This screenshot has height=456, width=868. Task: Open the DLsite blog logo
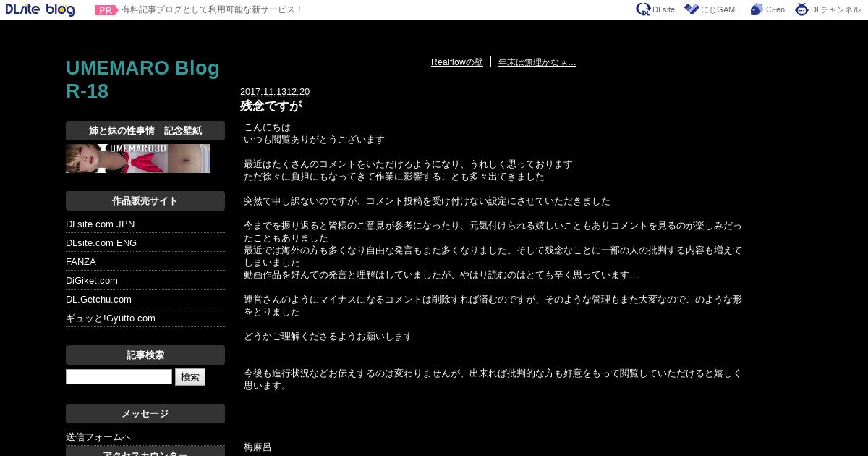click(x=40, y=9)
